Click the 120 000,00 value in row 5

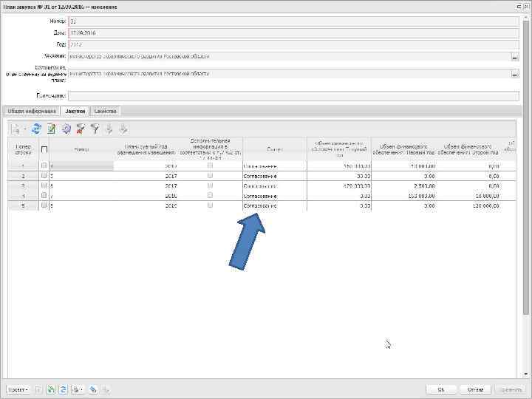pyautogui.click(x=485, y=205)
